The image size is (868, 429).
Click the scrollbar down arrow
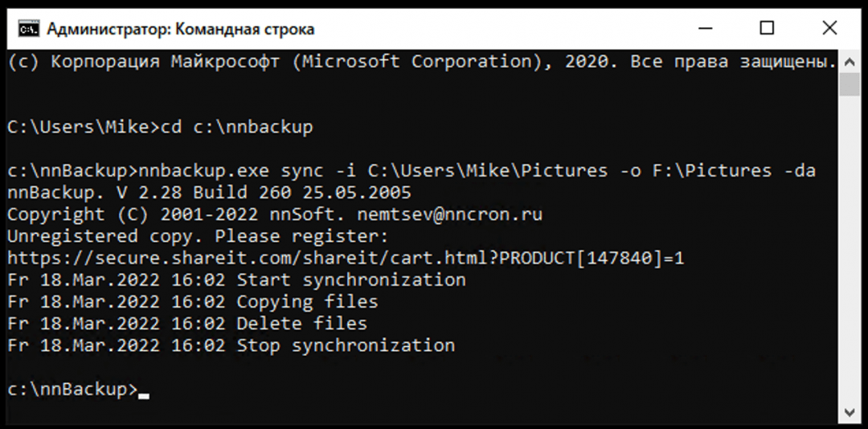[x=849, y=412]
